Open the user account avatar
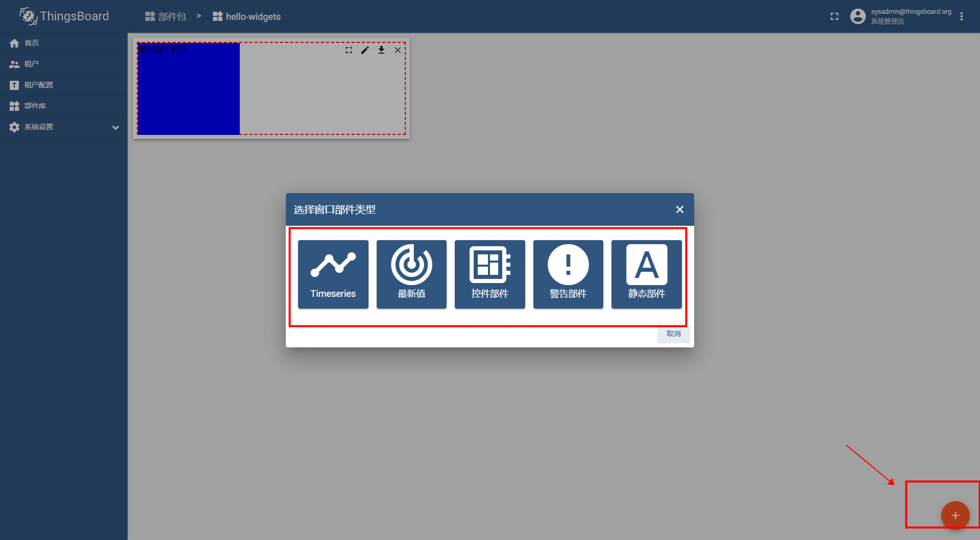 (858, 16)
